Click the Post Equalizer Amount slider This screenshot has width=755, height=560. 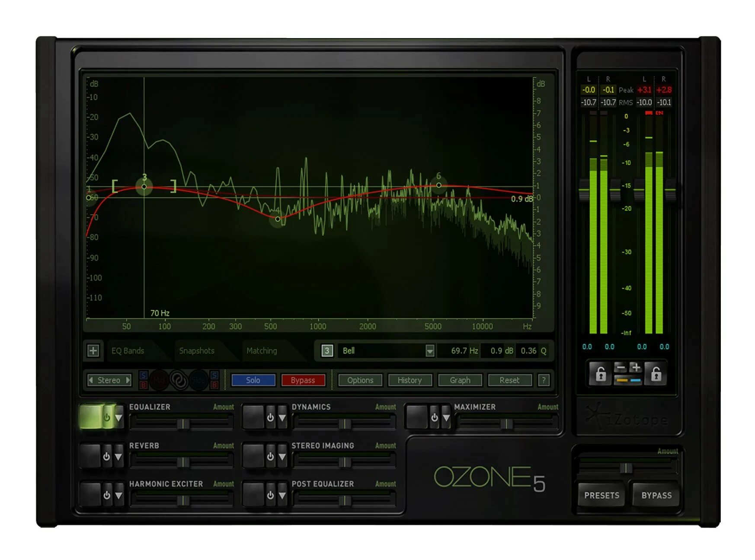click(345, 500)
